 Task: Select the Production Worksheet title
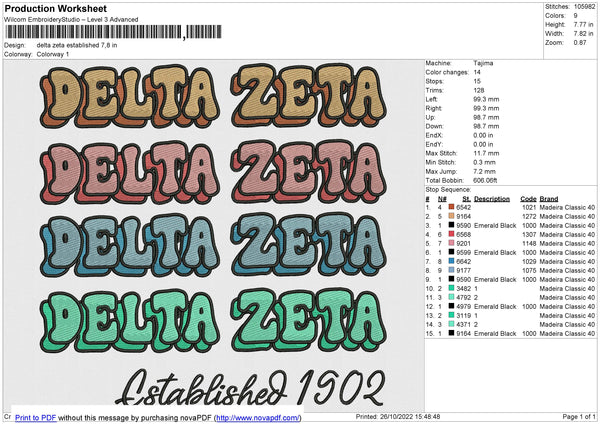[56, 8]
